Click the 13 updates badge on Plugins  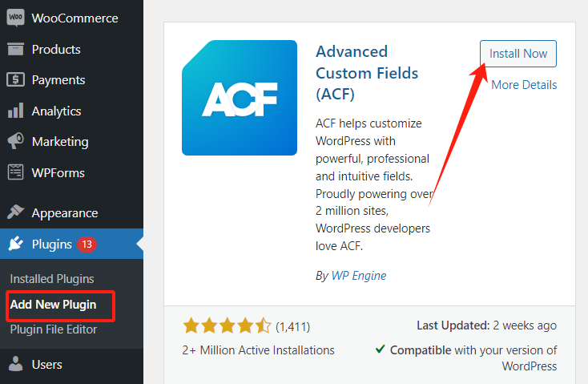pyautogui.click(x=87, y=245)
